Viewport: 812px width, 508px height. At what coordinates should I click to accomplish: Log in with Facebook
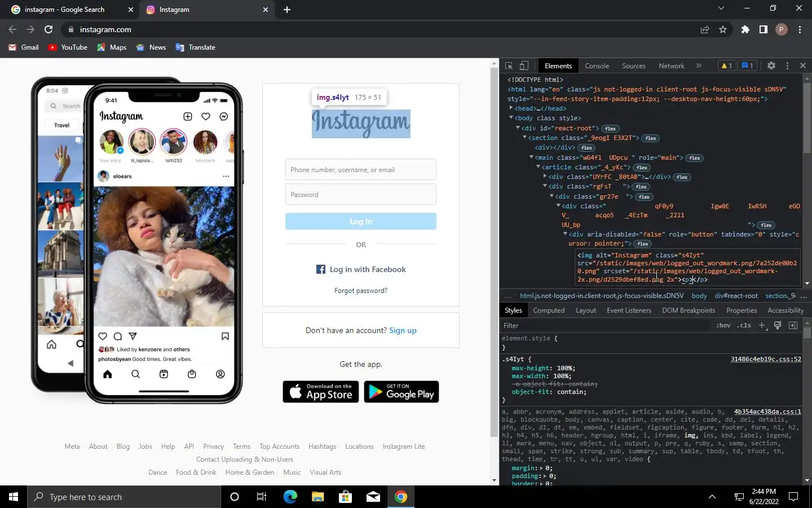click(x=361, y=269)
